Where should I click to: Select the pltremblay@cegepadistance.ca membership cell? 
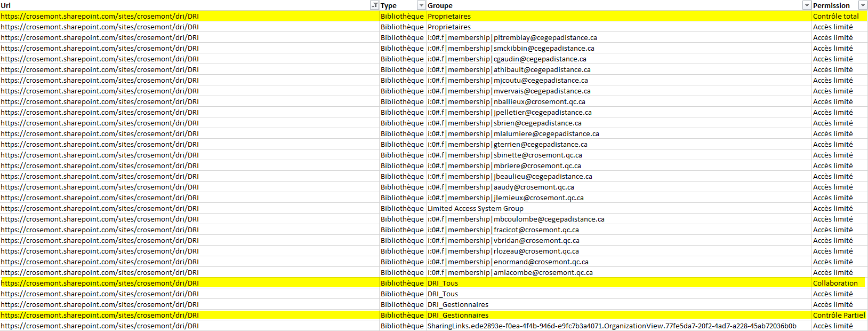[x=512, y=38]
